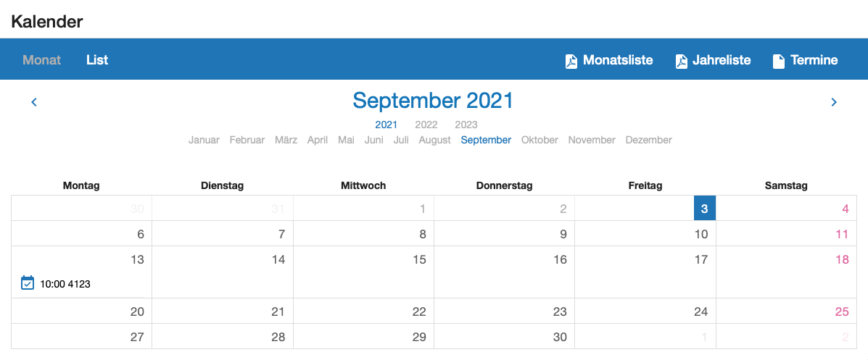This screenshot has width=868, height=360.
Task: Jump to Dezember in month list
Action: [x=648, y=140]
